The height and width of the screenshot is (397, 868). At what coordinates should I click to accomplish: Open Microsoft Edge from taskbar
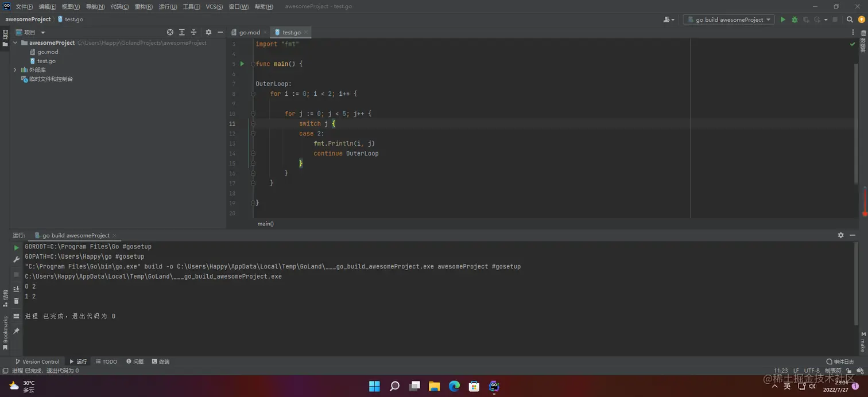(x=454, y=386)
